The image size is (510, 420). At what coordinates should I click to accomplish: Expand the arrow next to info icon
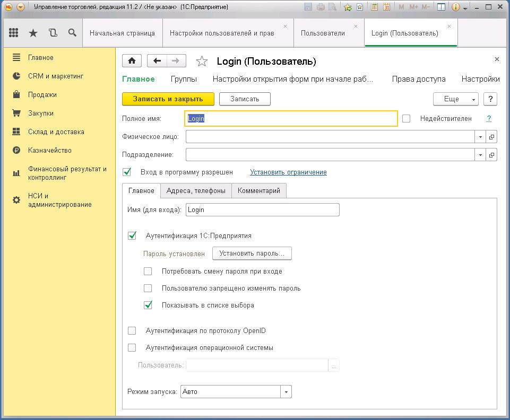tap(465, 8)
